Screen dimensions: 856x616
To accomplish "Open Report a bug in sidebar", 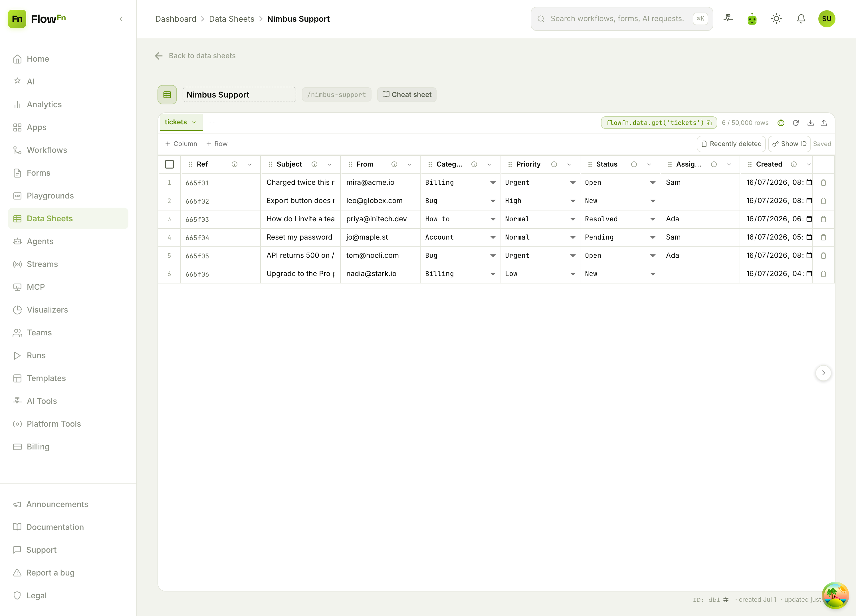I will coord(68,573).
